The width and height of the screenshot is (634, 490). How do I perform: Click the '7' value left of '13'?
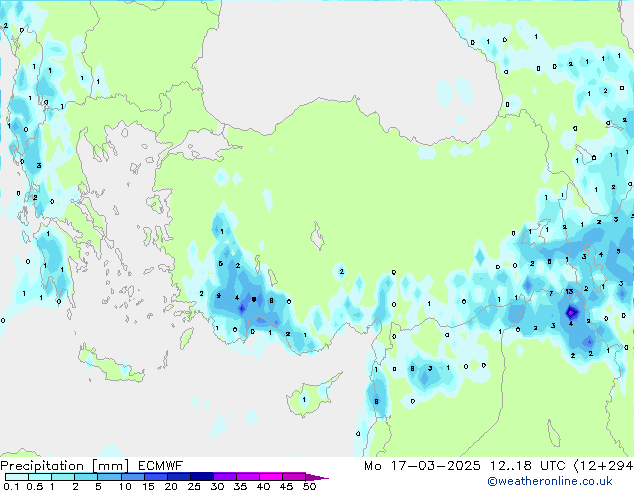[551, 293]
